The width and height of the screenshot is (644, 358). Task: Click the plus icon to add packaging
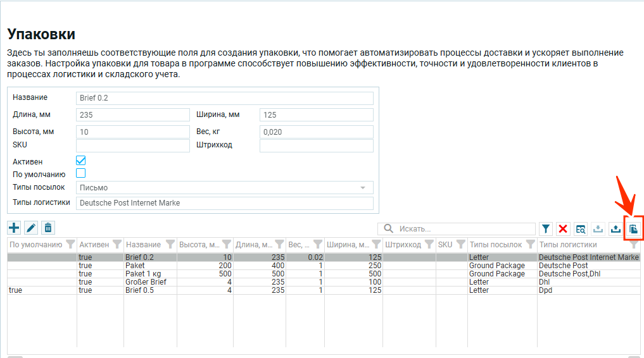click(14, 228)
